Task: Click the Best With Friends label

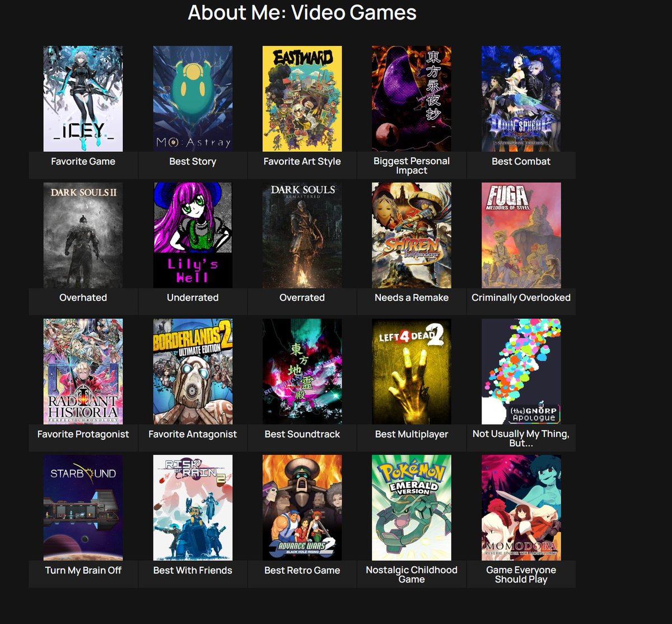Action: point(193,570)
